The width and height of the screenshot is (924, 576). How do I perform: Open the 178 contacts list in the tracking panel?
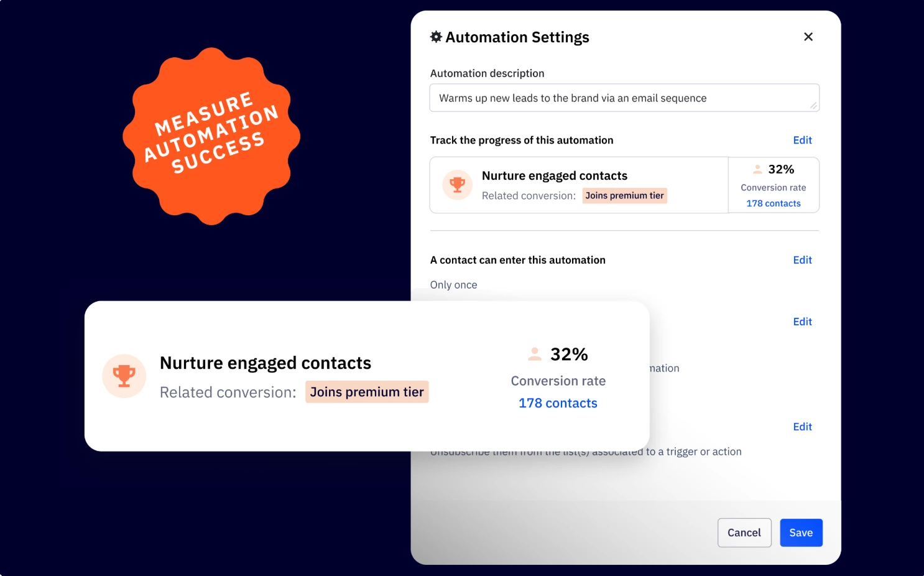(x=774, y=203)
